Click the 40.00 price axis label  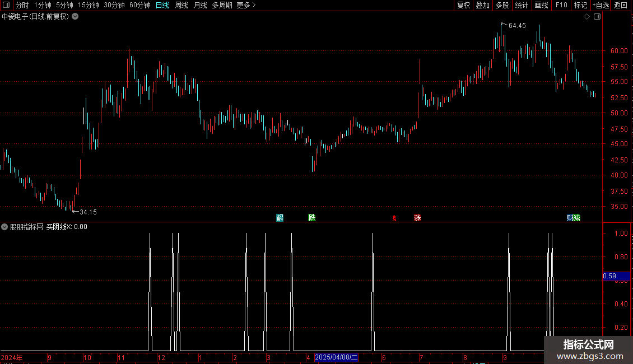point(619,175)
